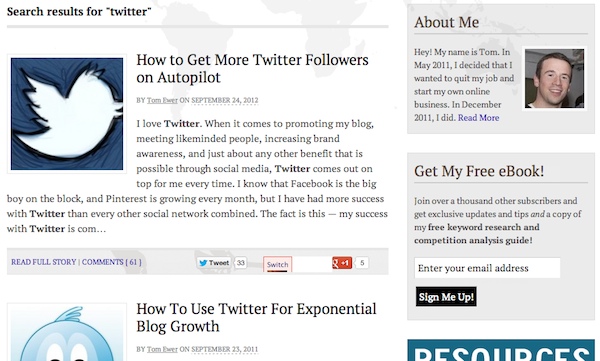600x361 pixels.
Task: Click Read More in About Me
Action: [x=478, y=118]
